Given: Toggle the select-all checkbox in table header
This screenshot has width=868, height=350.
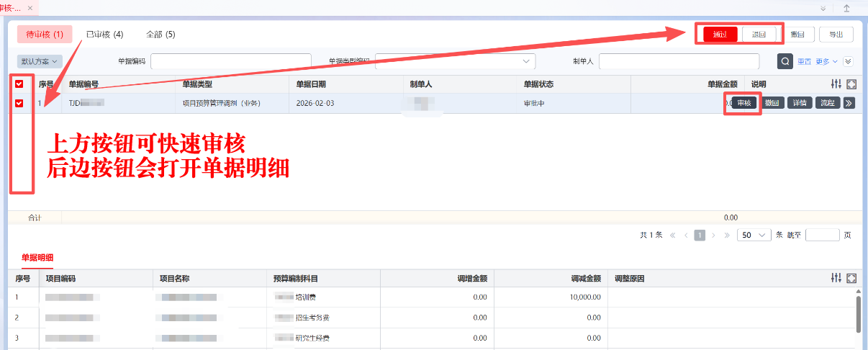Looking at the screenshot, I should (x=19, y=84).
